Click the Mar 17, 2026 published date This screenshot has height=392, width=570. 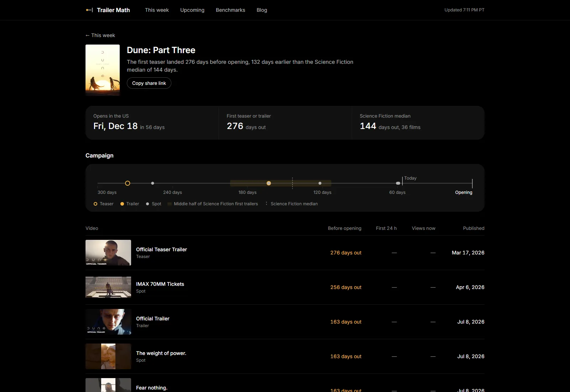pyautogui.click(x=468, y=253)
